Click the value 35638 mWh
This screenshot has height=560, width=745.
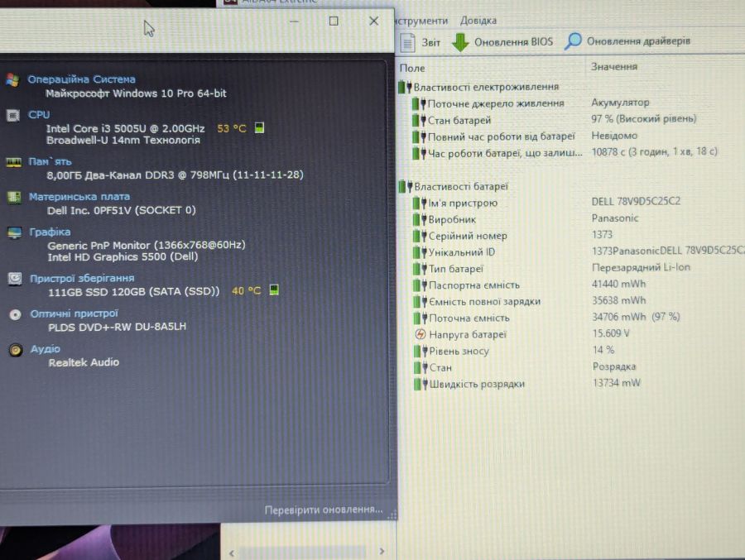[x=619, y=300]
